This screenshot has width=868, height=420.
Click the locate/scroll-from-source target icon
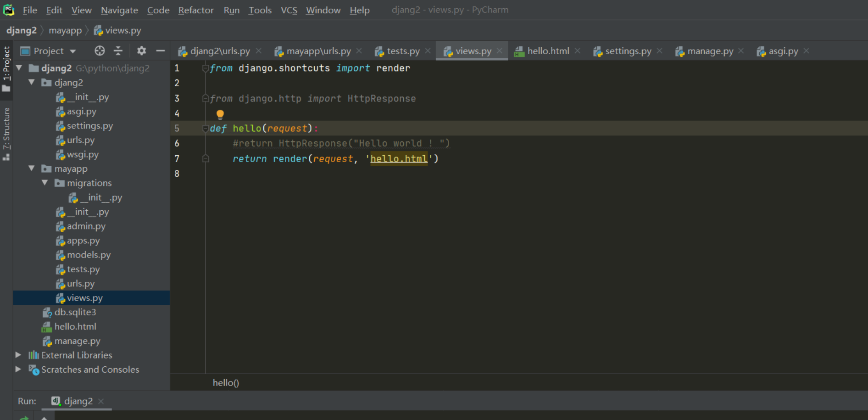[x=100, y=51]
